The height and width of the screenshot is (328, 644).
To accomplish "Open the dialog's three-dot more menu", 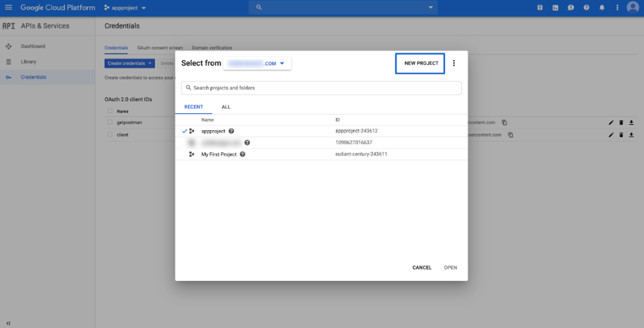I will click(454, 63).
